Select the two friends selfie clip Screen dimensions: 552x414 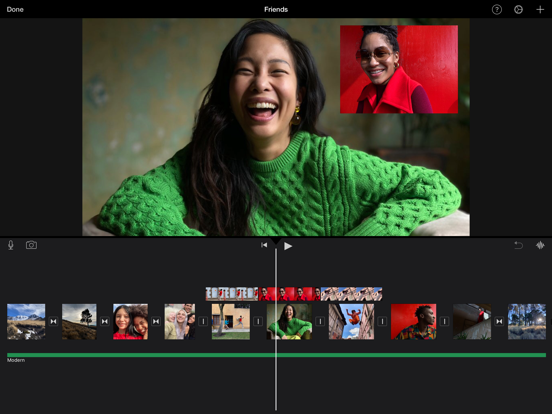[130, 321]
